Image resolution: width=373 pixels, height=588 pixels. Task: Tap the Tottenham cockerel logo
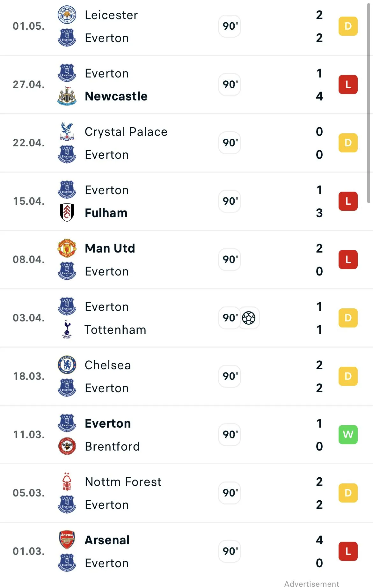(x=67, y=329)
